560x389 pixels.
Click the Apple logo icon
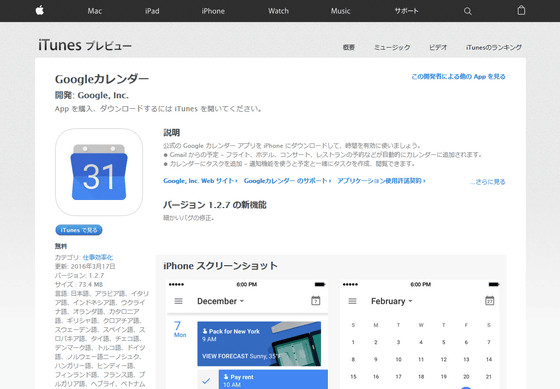point(40,10)
